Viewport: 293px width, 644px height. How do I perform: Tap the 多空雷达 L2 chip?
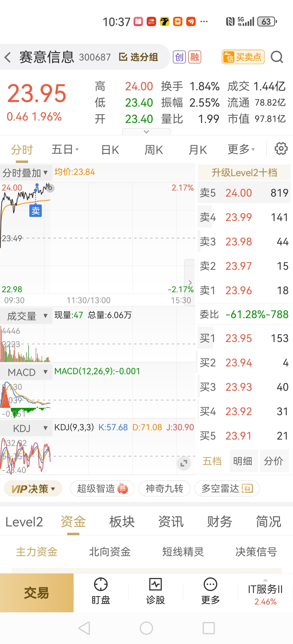point(227,488)
